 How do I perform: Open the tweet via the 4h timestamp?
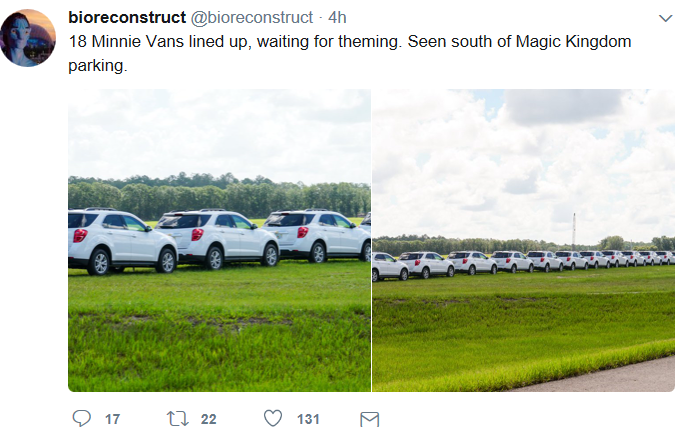click(x=337, y=18)
